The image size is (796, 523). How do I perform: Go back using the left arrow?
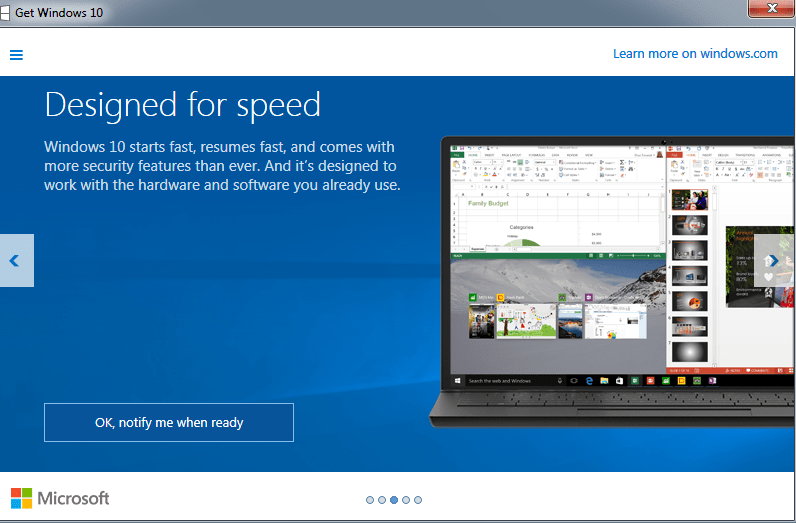point(15,261)
